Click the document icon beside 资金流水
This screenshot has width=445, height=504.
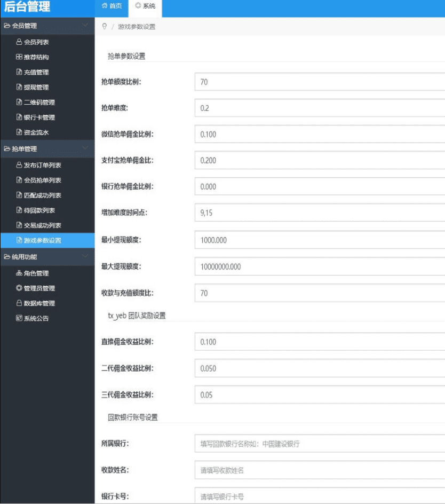(19, 132)
